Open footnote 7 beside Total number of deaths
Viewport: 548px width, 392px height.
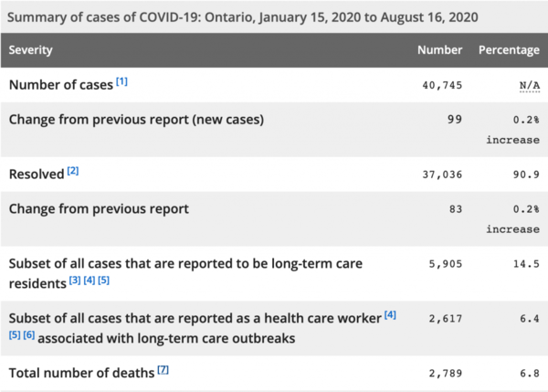[163, 369]
